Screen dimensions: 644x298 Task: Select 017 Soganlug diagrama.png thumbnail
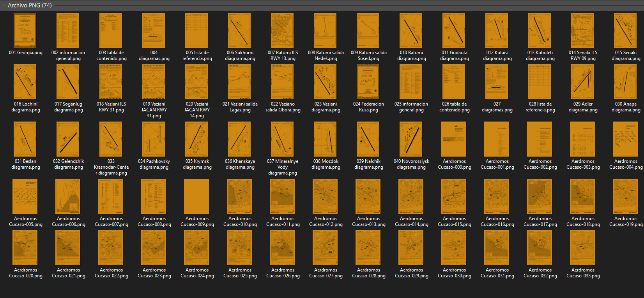coord(68,82)
